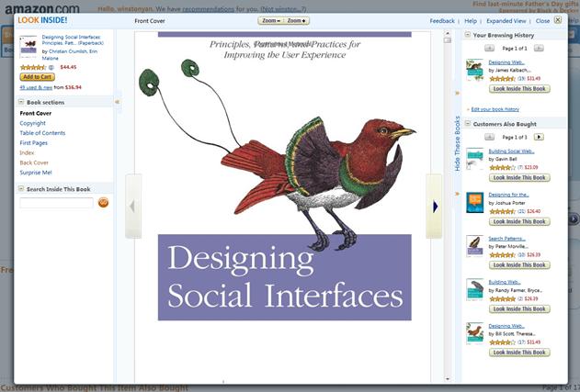Go to the next page arrow
Image resolution: width=580 pixels, height=392 pixels.
pyautogui.click(x=434, y=207)
